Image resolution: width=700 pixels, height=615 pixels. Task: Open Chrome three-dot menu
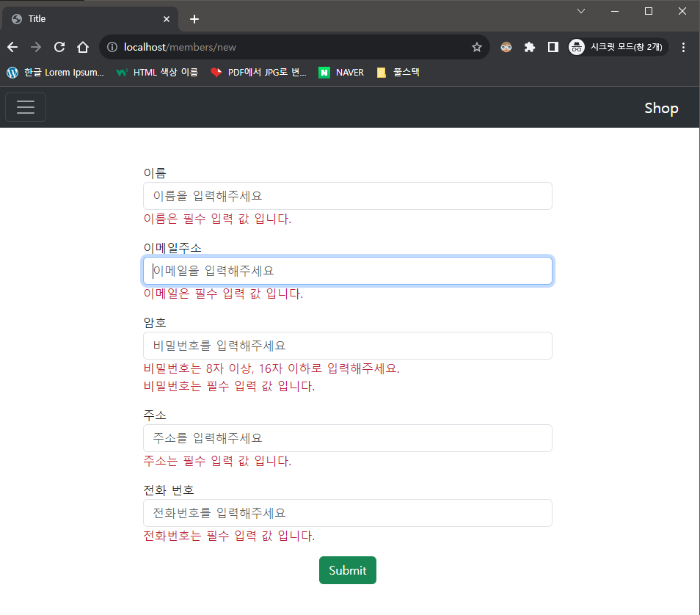click(x=683, y=47)
